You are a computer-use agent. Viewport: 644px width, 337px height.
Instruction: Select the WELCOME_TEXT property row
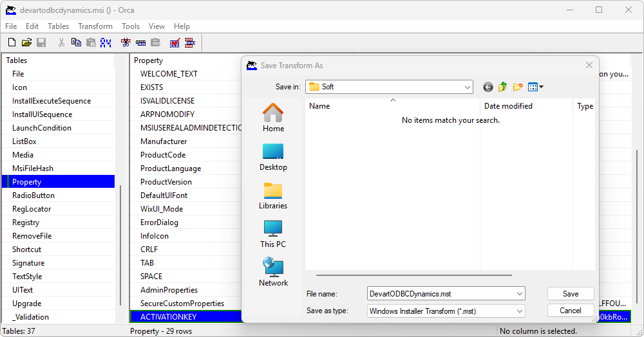click(x=186, y=74)
